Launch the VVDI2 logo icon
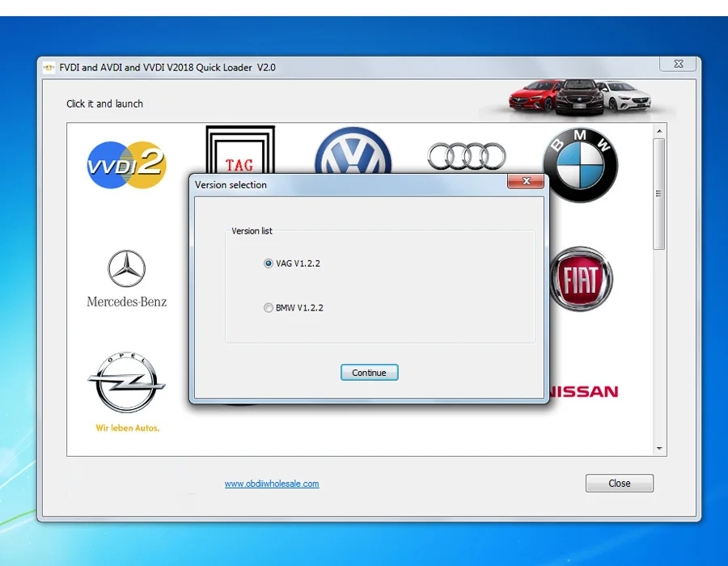Image resolution: width=728 pixels, height=566 pixels. 126,165
